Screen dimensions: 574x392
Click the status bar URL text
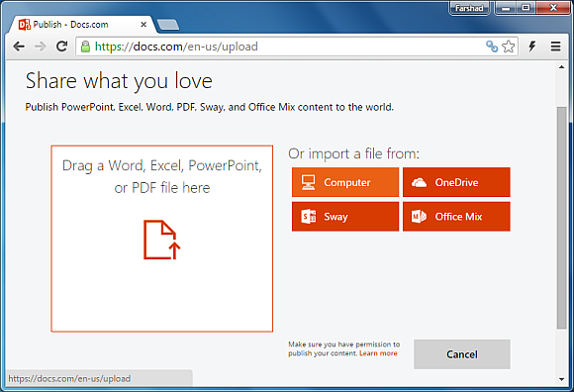tap(69, 378)
